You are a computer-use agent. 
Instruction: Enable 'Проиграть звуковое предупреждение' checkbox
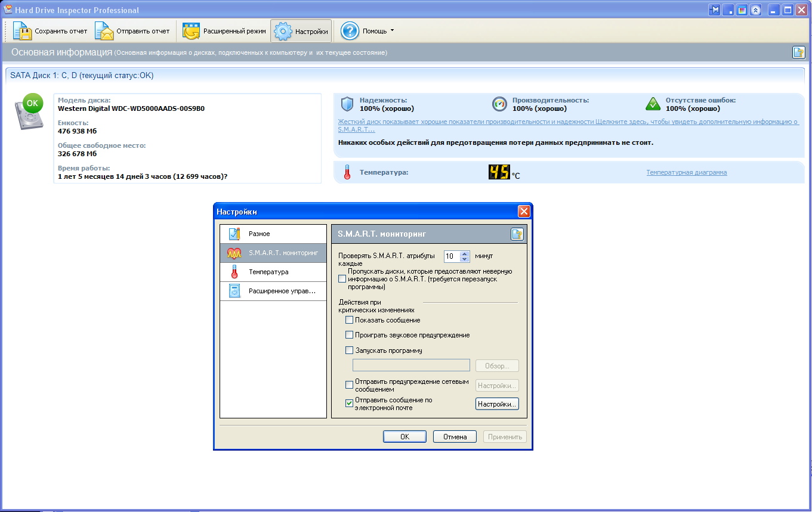tap(350, 335)
